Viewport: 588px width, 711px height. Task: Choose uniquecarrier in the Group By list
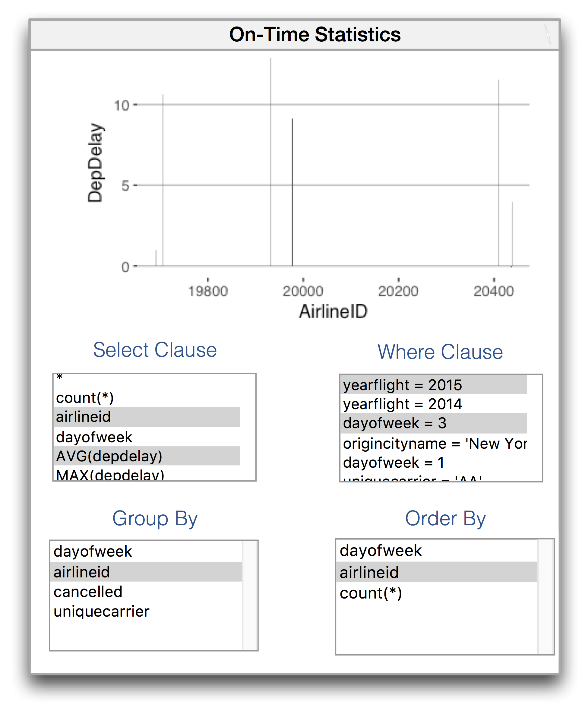point(102,611)
